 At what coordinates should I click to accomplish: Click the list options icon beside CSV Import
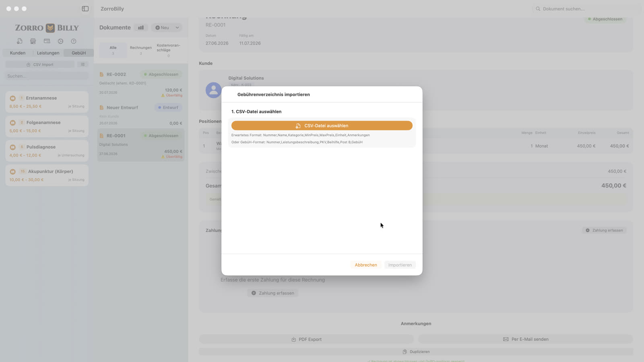(83, 64)
